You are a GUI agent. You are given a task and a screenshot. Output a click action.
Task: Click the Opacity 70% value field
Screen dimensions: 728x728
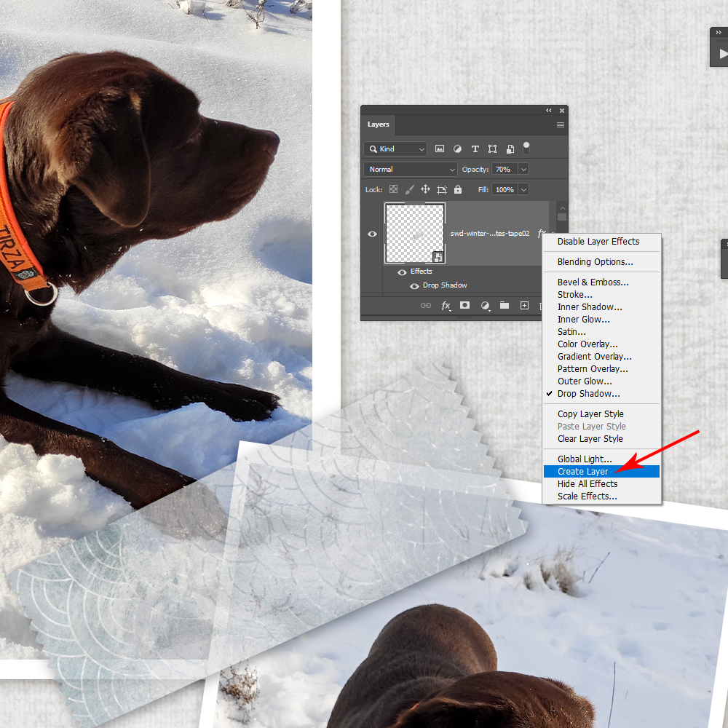[x=505, y=169]
